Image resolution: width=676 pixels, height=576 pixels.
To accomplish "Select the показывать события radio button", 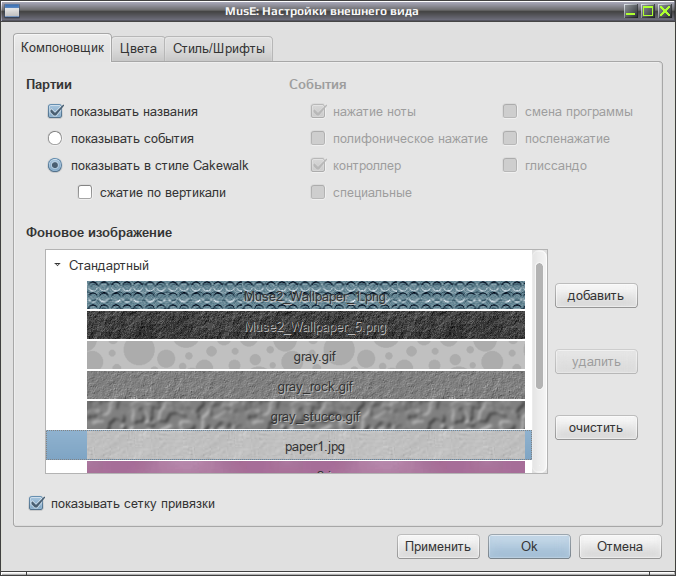I will tap(55, 138).
